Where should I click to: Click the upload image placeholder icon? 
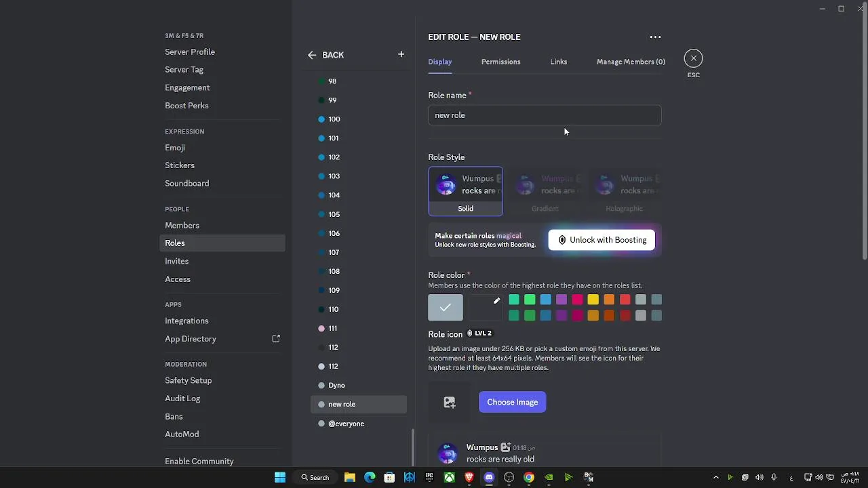pos(450,403)
